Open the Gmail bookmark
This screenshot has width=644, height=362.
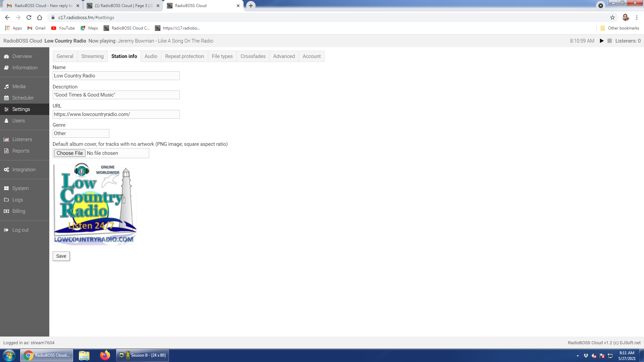click(x=37, y=28)
